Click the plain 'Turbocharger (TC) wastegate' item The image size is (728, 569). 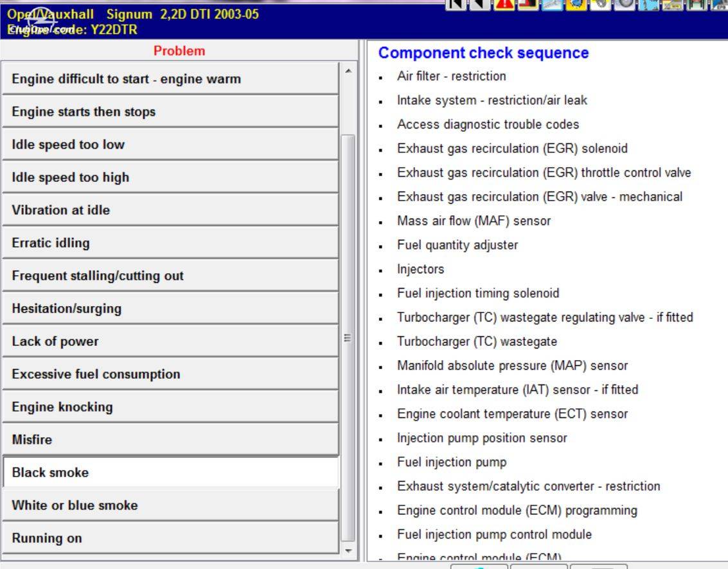(477, 342)
